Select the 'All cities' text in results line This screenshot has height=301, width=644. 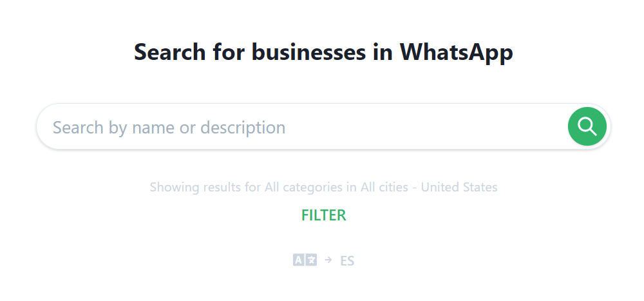pos(384,187)
